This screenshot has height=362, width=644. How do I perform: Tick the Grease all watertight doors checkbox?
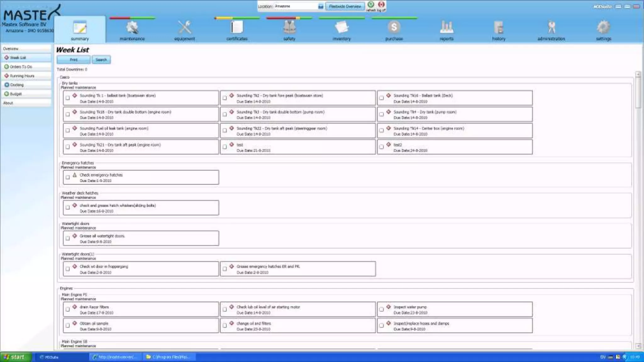coord(68,238)
